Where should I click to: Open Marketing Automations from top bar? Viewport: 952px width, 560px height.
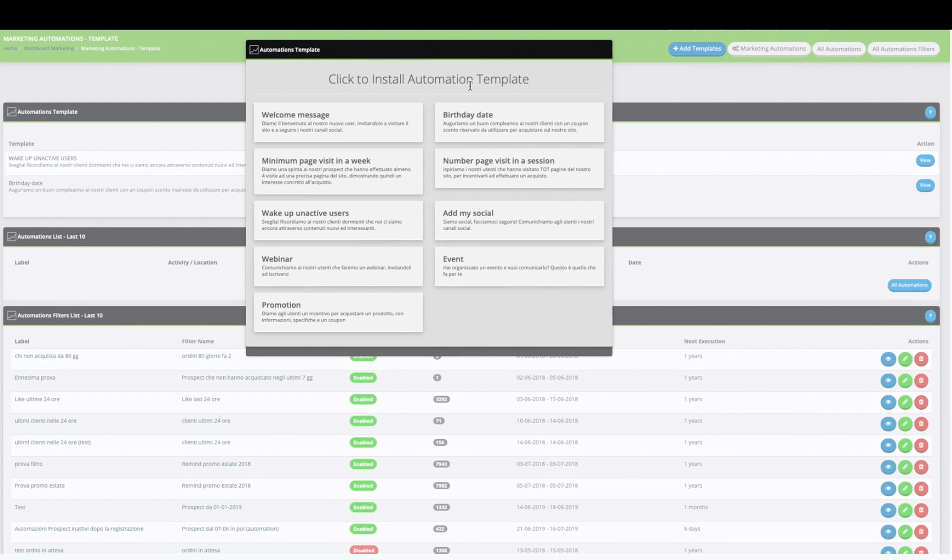point(769,49)
